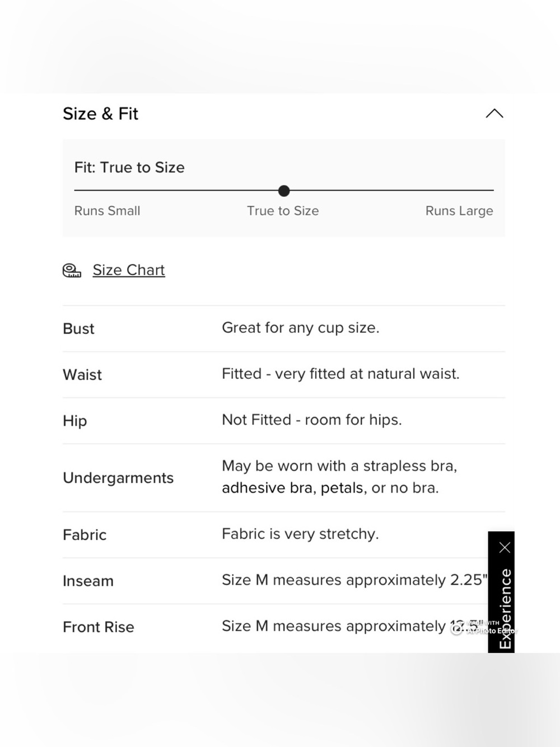Click the Fabric is very stretchy text
The width and height of the screenshot is (560, 747).
(x=300, y=534)
